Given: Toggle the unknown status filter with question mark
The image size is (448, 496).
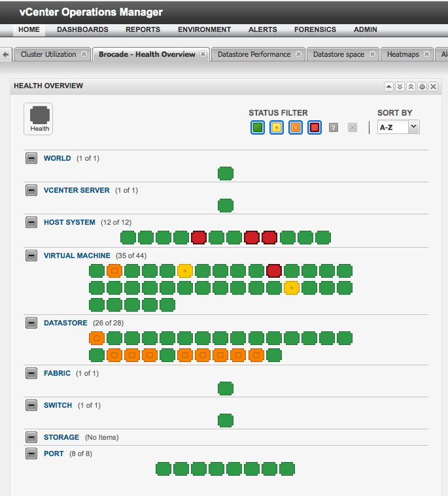Looking at the screenshot, I should click(x=334, y=127).
